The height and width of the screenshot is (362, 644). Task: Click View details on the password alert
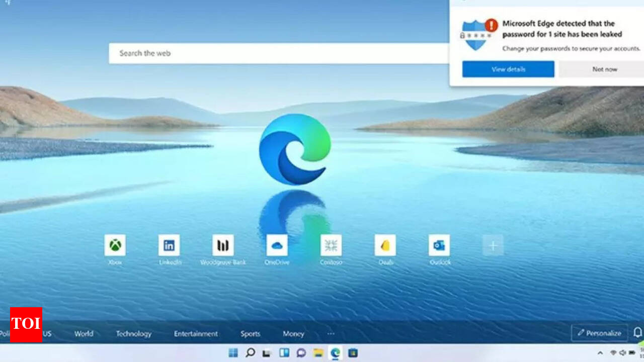click(x=508, y=69)
